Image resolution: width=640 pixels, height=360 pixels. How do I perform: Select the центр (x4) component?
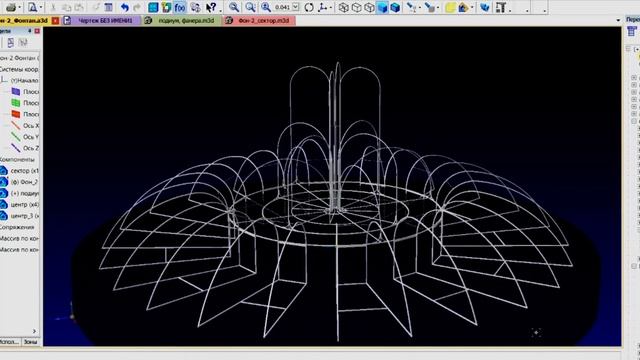pos(20,204)
